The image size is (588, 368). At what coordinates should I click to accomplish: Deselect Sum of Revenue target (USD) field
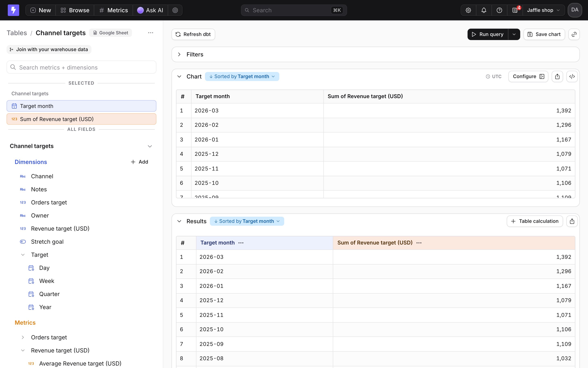tap(81, 119)
